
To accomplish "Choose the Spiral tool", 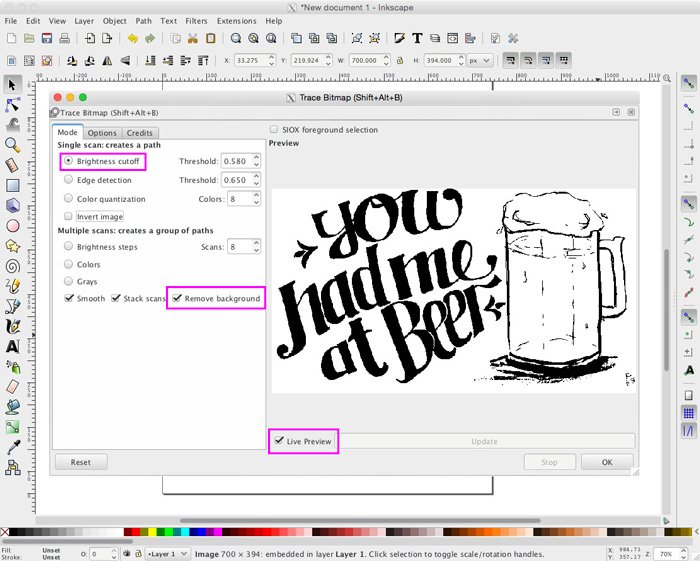I will click(x=12, y=266).
